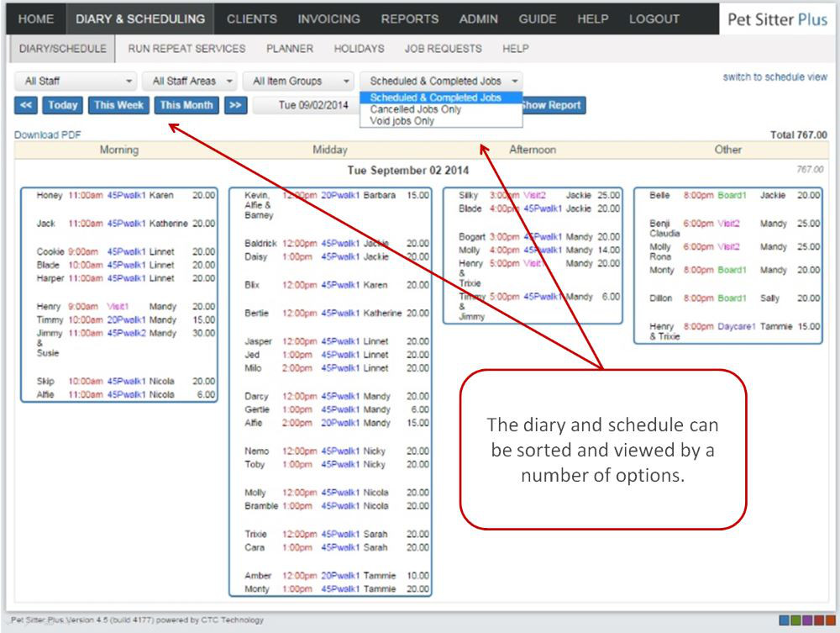Click the Morning column header
Screen dimensions: 840x633
coord(119,150)
